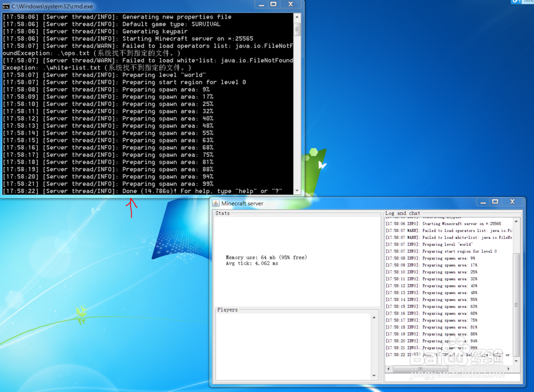Click Log and chat horizontal scroll left arrow
The width and height of the screenshot is (534, 392).
point(389,369)
